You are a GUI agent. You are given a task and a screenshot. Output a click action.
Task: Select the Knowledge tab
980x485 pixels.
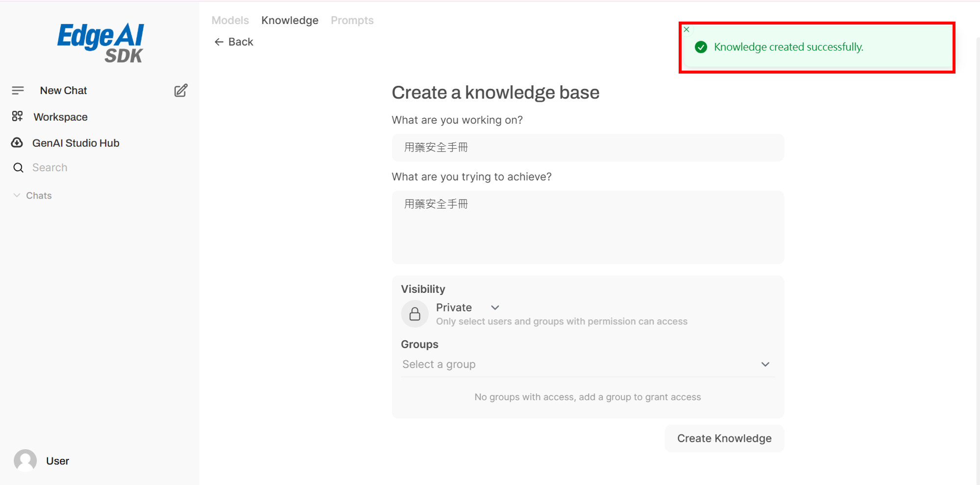pyautogui.click(x=290, y=20)
